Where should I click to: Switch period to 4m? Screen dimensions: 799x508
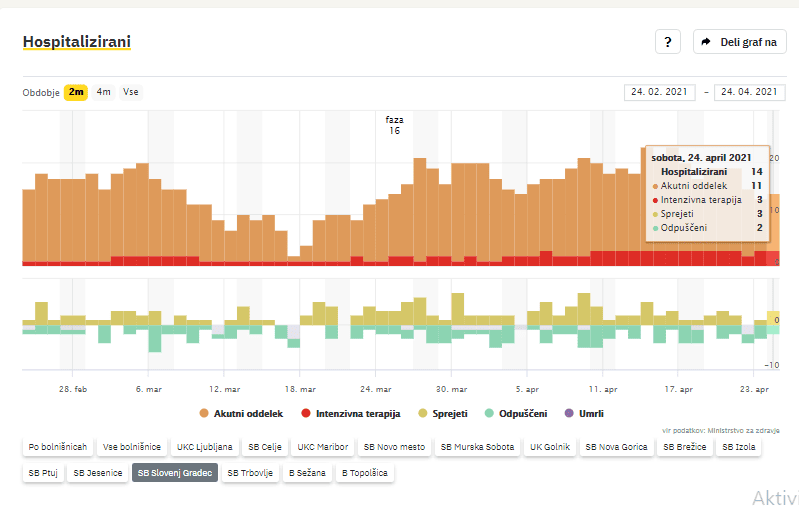click(x=104, y=92)
